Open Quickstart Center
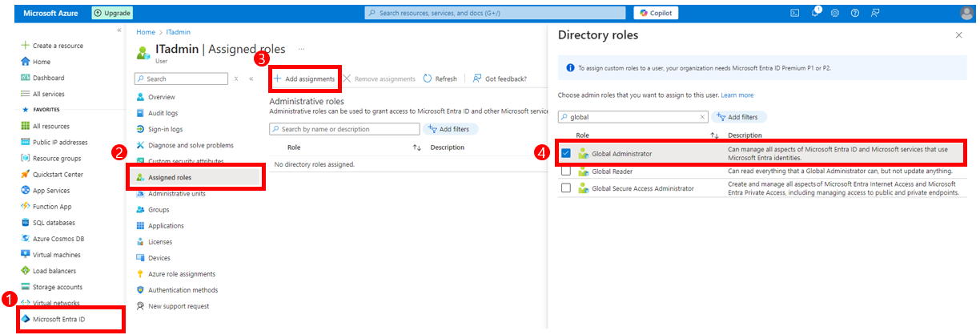The image size is (980, 335). point(58,174)
